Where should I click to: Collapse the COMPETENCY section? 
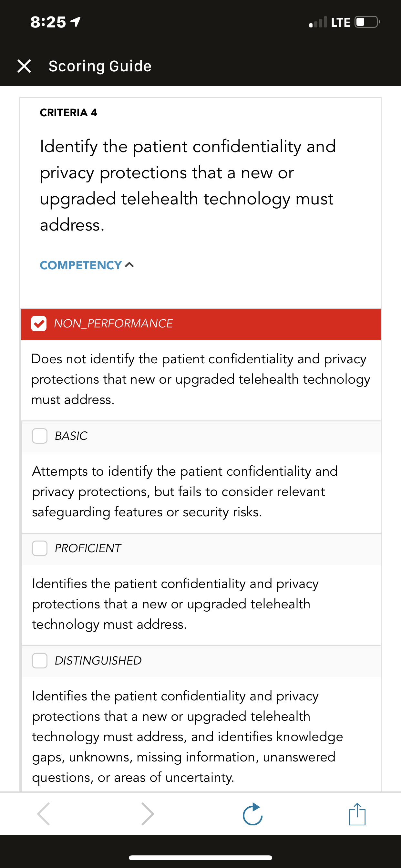(x=87, y=265)
